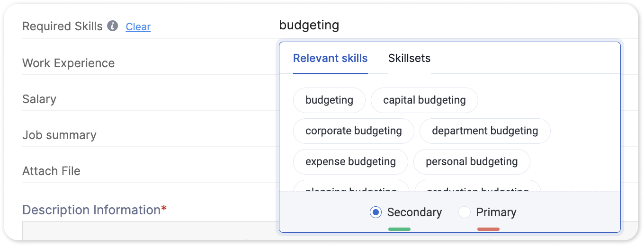Click the green Secondary color indicator bar
This screenshot has height=246, width=644.
click(x=399, y=229)
